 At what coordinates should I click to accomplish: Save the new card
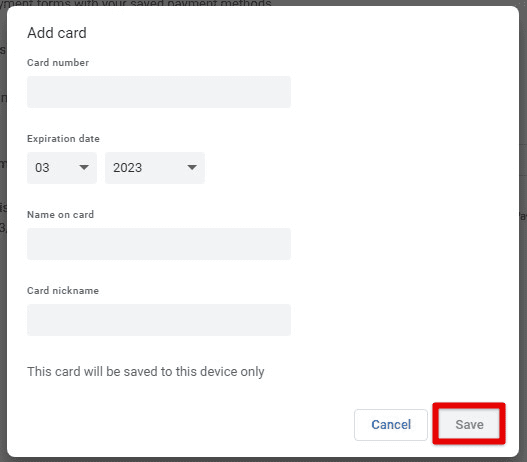(x=469, y=424)
